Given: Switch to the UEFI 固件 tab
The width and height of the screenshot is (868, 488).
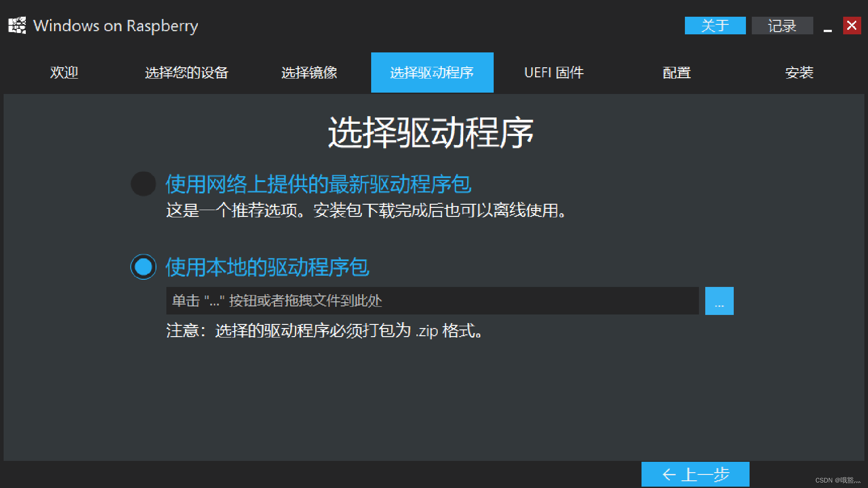Looking at the screenshot, I should click(554, 73).
